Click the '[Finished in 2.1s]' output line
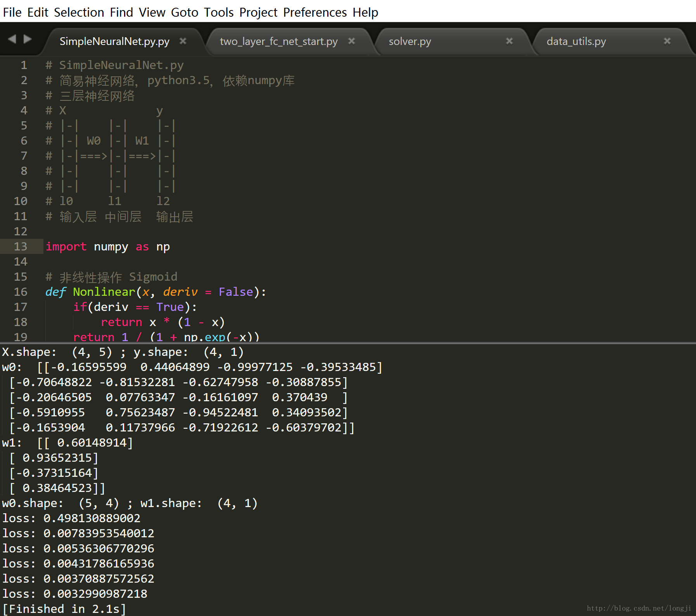This screenshot has width=696, height=616. [64, 609]
